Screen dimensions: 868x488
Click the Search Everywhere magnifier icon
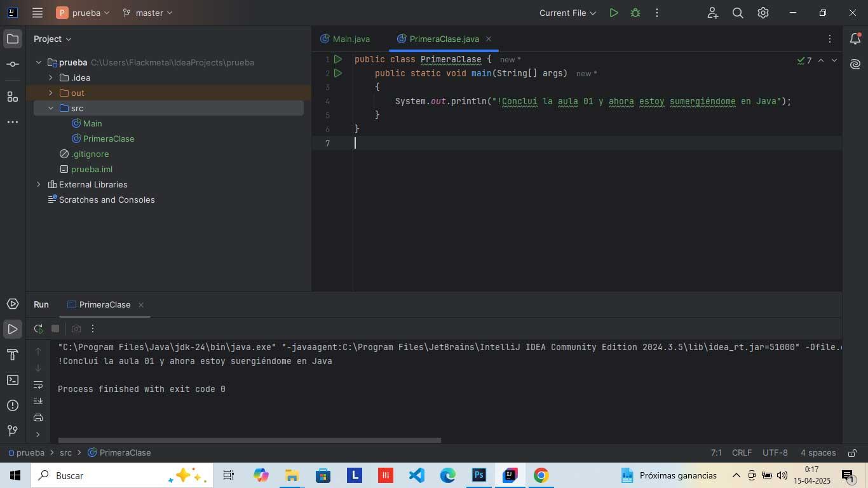(738, 13)
